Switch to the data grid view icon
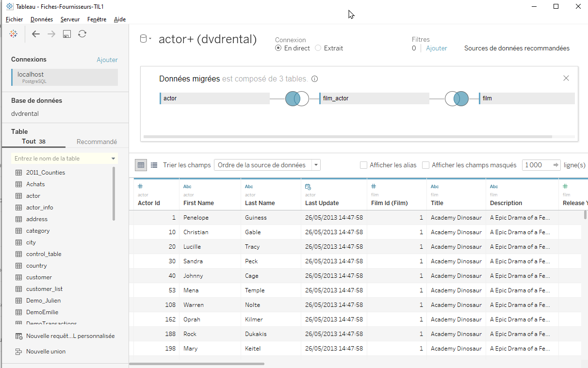The width and height of the screenshot is (588, 368). click(141, 165)
